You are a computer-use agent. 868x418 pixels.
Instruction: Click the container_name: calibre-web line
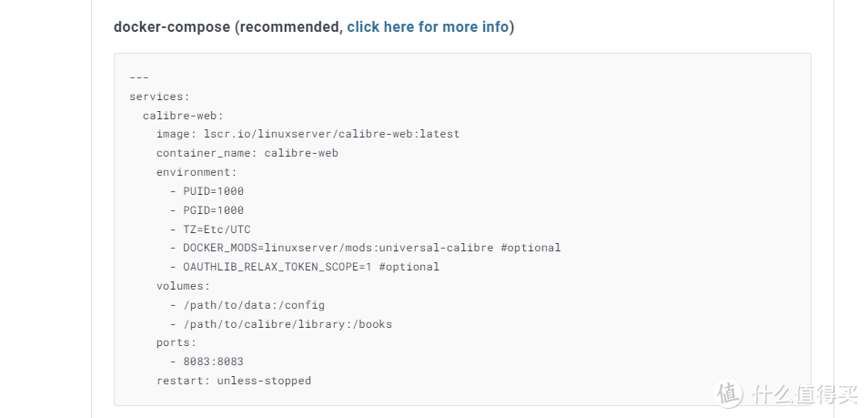pyautogui.click(x=247, y=153)
